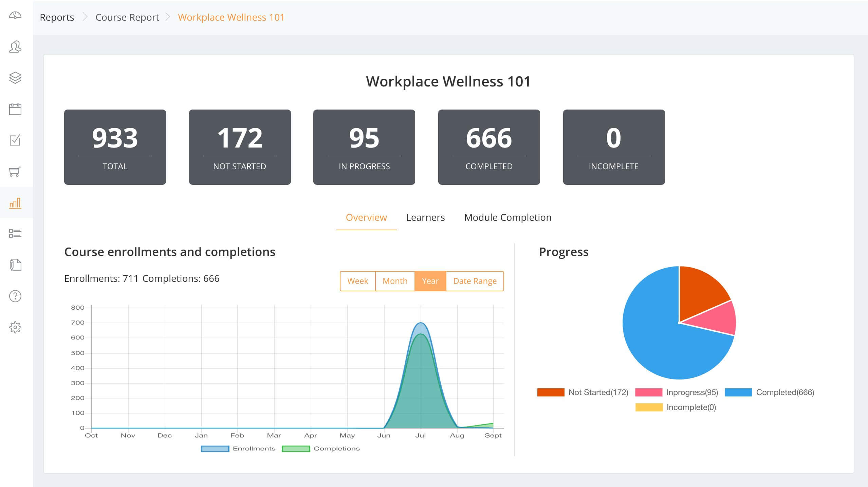Click the 0 Incomplete stat card
The width and height of the screenshot is (868, 487).
point(614,147)
